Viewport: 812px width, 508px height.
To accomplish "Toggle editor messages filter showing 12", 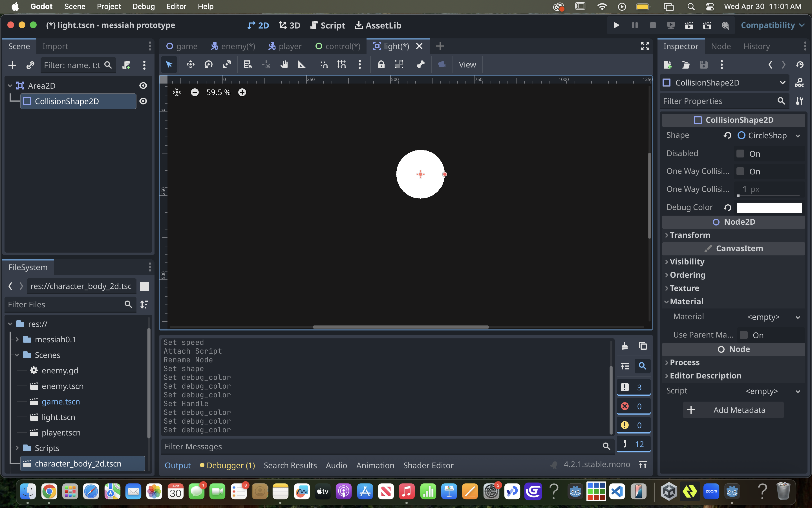I will [x=634, y=444].
